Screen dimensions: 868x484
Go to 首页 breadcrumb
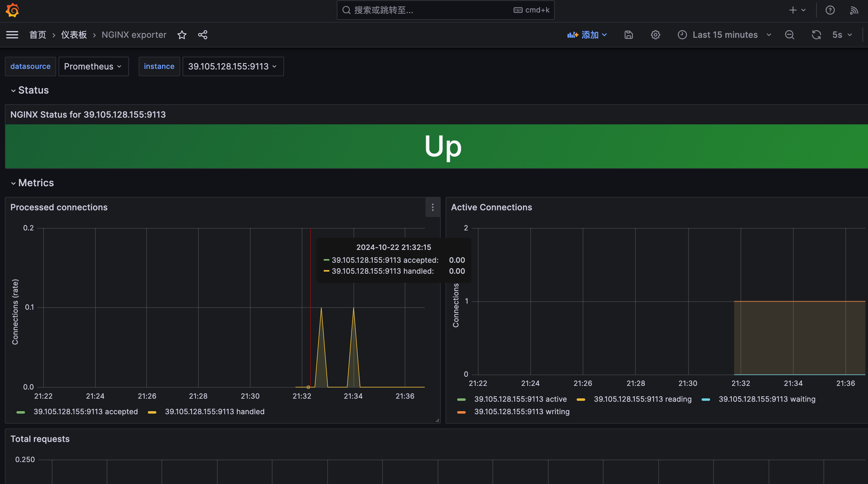click(x=37, y=35)
